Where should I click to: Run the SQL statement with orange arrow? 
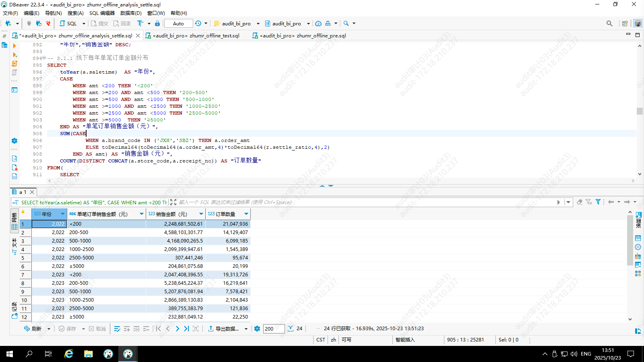pyautogui.click(x=14, y=45)
